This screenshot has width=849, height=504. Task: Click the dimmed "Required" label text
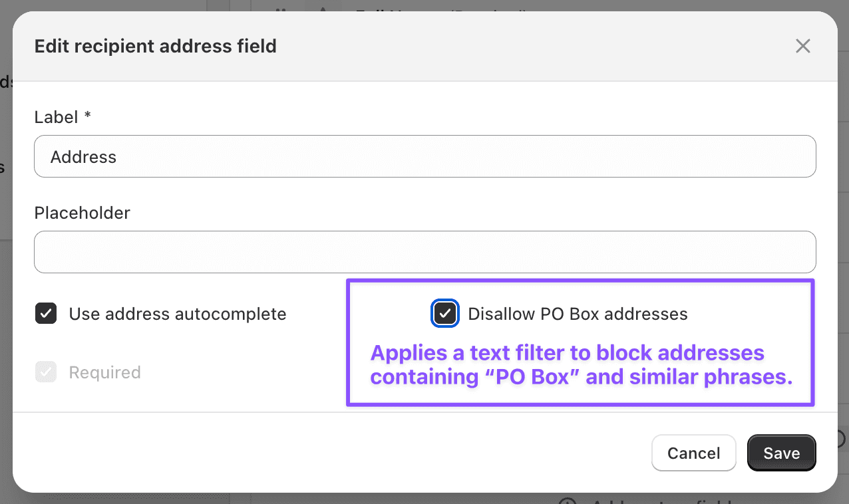[104, 372]
